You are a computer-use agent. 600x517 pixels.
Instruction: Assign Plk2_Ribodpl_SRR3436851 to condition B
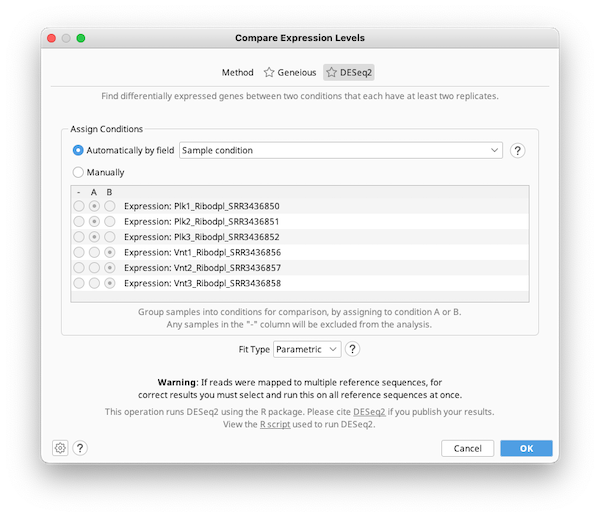point(110,222)
